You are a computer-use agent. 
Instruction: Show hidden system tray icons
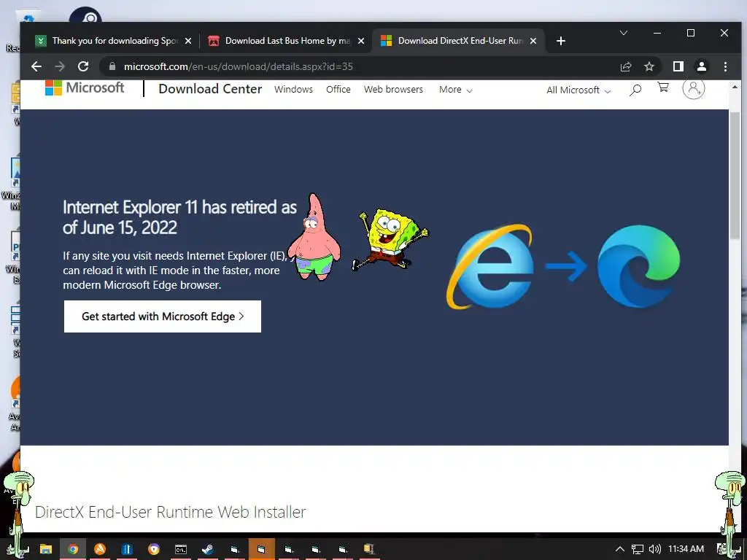click(x=620, y=549)
